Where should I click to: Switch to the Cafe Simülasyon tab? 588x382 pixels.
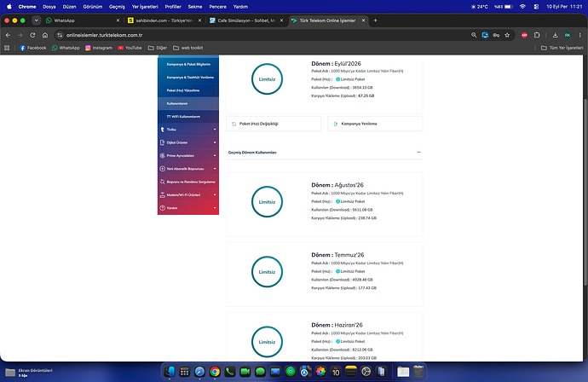(246, 20)
